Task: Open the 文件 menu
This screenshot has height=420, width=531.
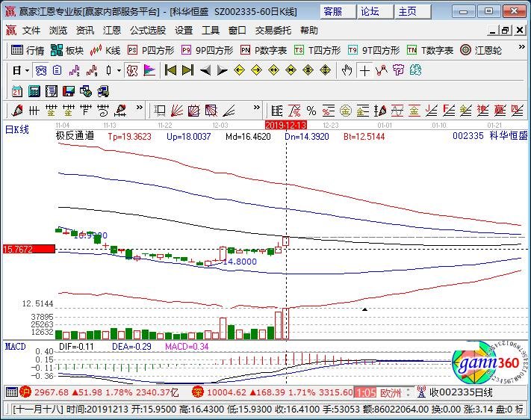Action: click(31, 31)
